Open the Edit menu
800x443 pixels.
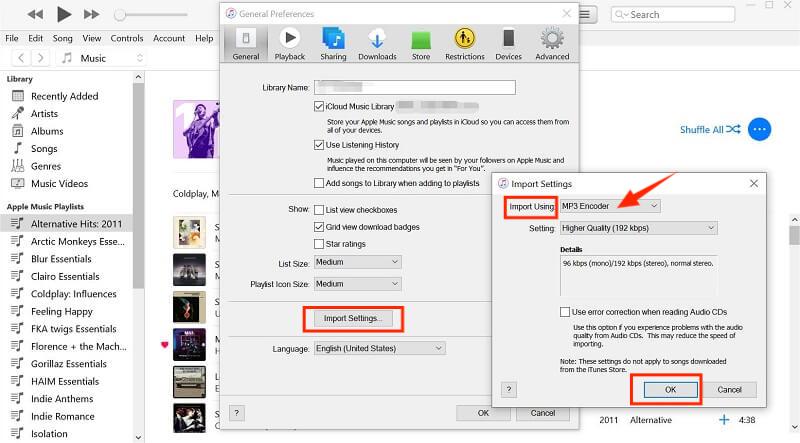pyautogui.click(x=35, y=38)
